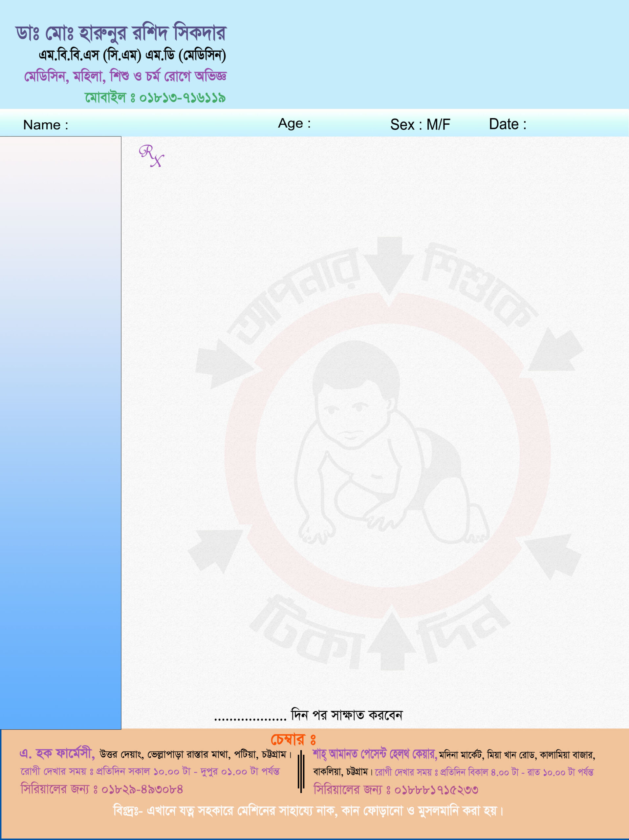
Task: Click the green mobile number ০১৮১৩-৭১৬১১৯
Action: [x=182, y=98]
